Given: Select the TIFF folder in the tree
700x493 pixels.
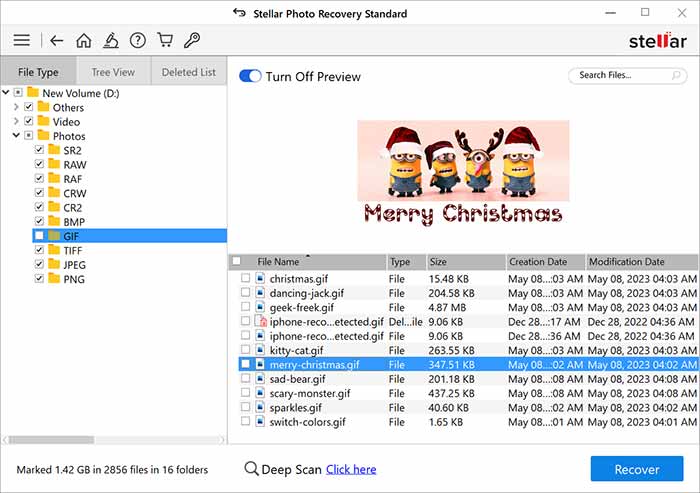Looking at the screenshot, I should coord(73,250).
